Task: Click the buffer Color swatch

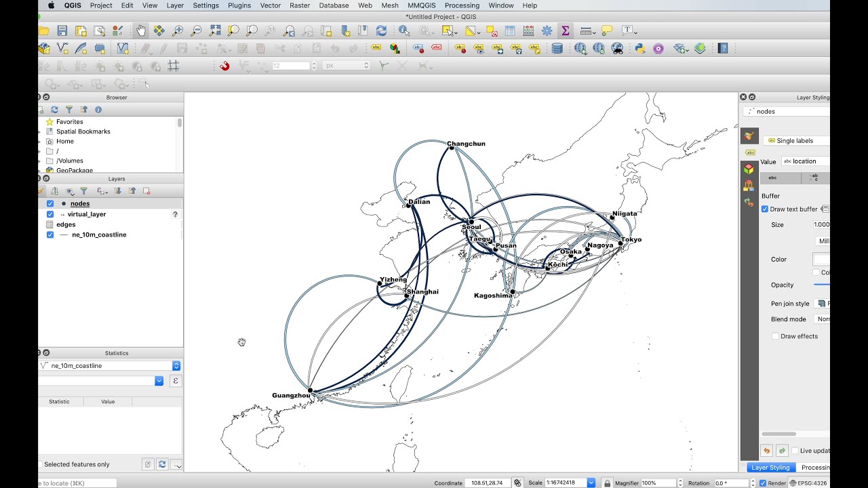Action: [x=821, y=259]
